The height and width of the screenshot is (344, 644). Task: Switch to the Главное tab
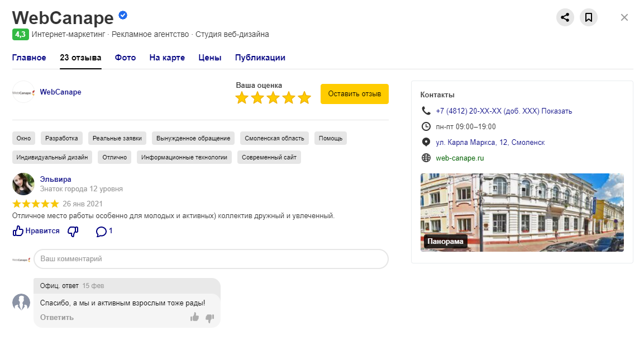[x=29, y=58]
